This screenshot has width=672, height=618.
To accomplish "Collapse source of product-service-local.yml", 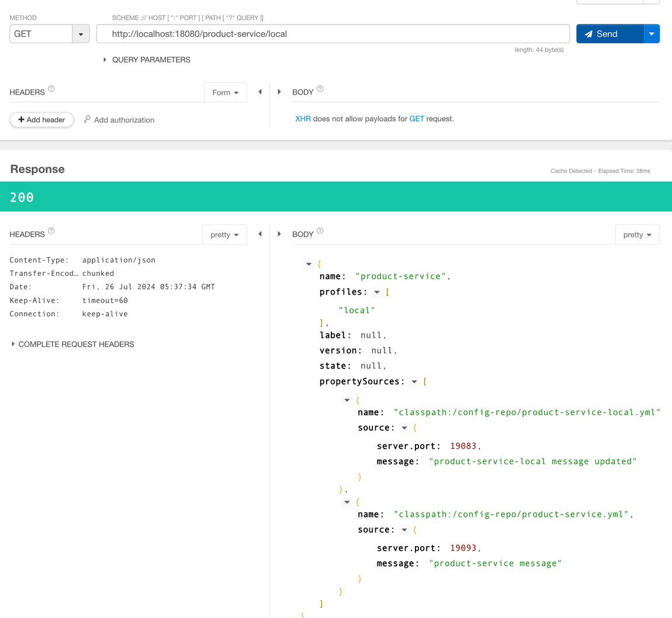I will coord(404,428).
